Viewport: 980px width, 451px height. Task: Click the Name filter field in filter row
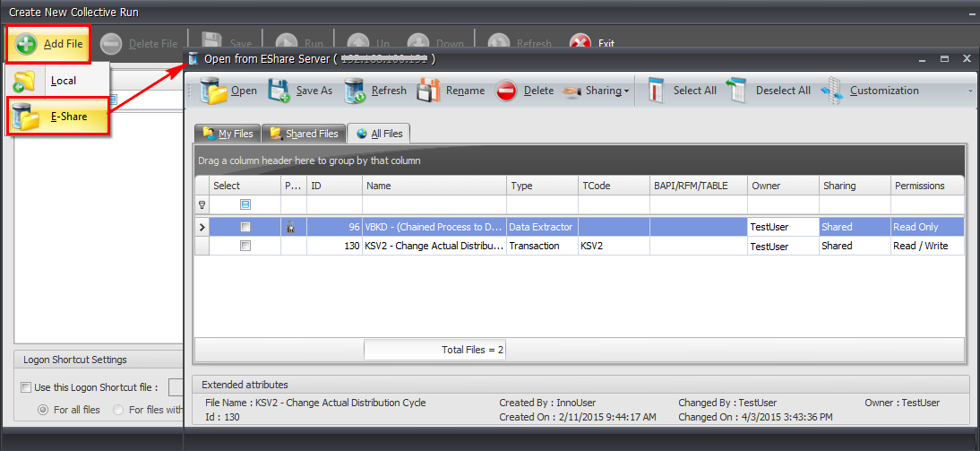tap(434, 204)
